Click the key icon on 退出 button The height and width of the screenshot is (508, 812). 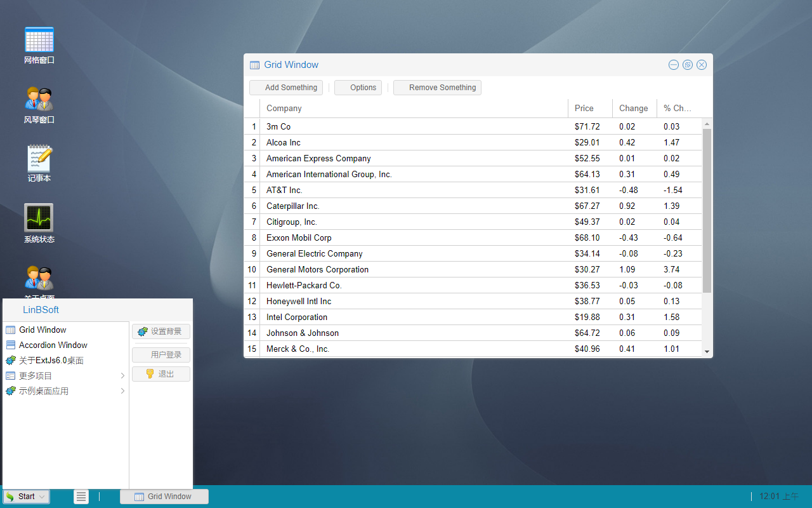click(x=150, y=374)
